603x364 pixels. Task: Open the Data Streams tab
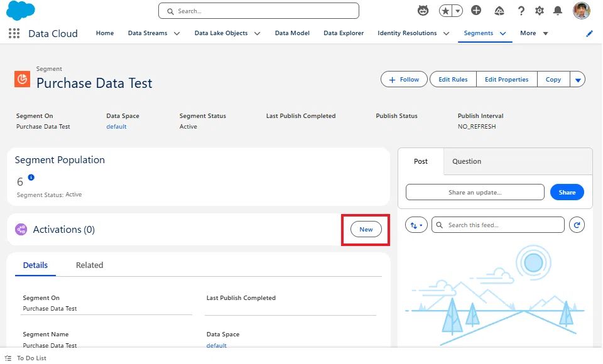tap(148, 33)
